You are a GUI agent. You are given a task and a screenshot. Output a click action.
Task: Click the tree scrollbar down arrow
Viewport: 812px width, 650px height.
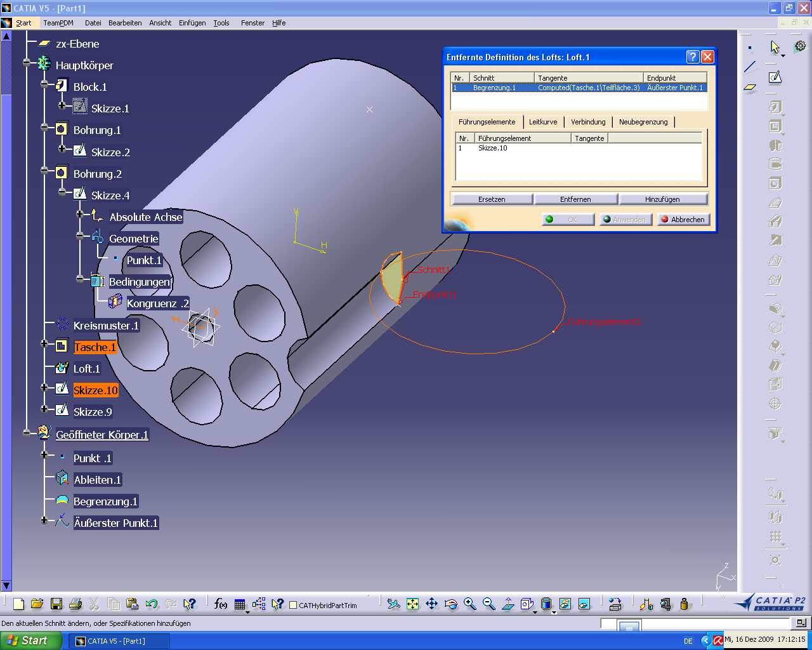[6, 586]
